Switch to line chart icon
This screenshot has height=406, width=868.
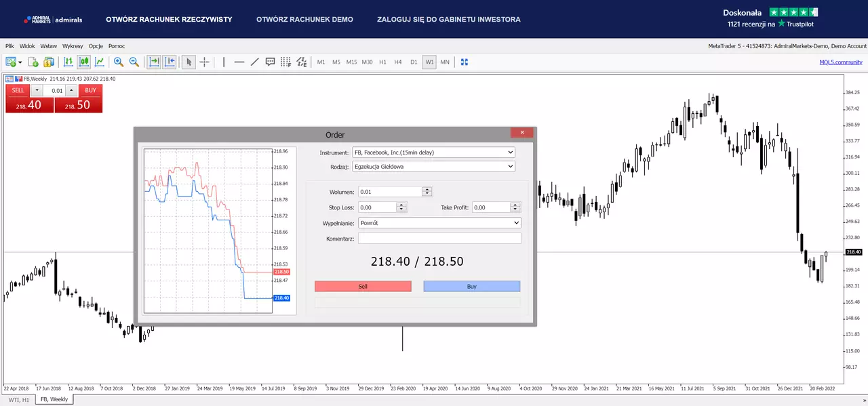[100, 62]
